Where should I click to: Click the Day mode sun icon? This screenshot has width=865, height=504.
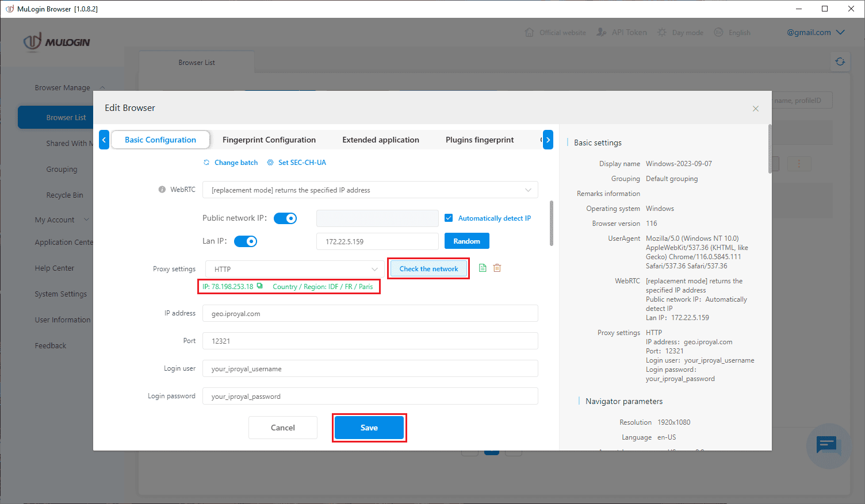point(662,32)
